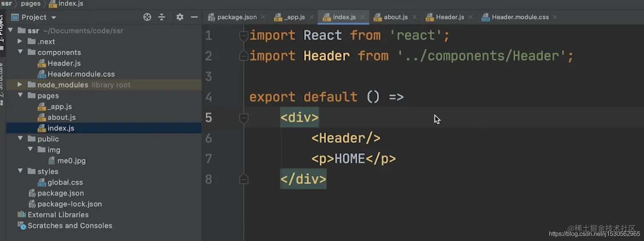Click the HOME text in line 7
Image resolution: width=644 pixels, height=241 pixels.
(x=350, y=159)
